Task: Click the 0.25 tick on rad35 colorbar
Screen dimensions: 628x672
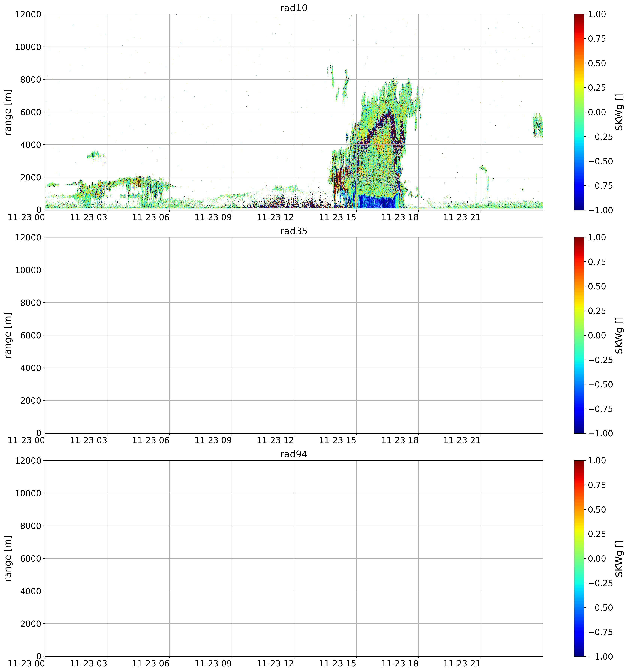Action: point(597,311)
